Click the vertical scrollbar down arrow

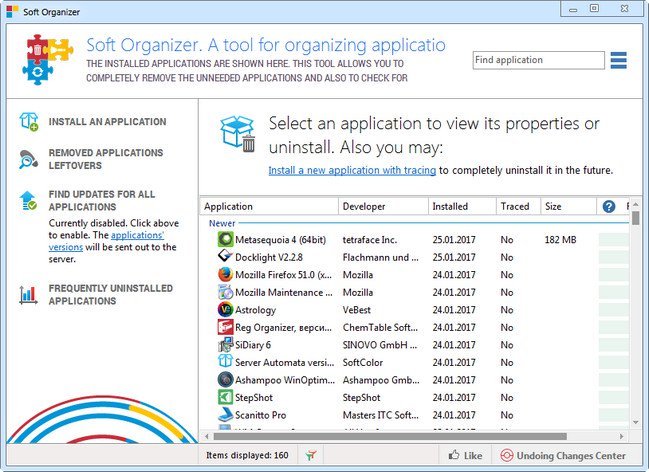pyautogui.click(x=635, y=422)
